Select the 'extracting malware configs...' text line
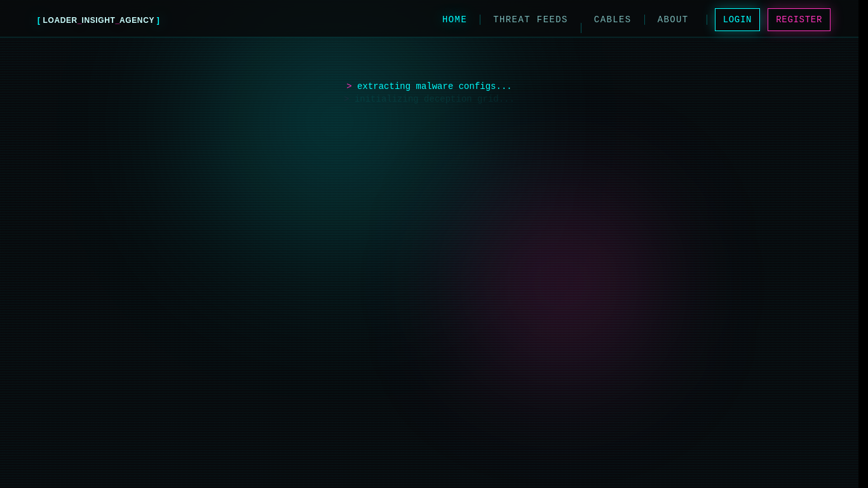Viewport: 868px width, 488px height. (x=429, y=86)
